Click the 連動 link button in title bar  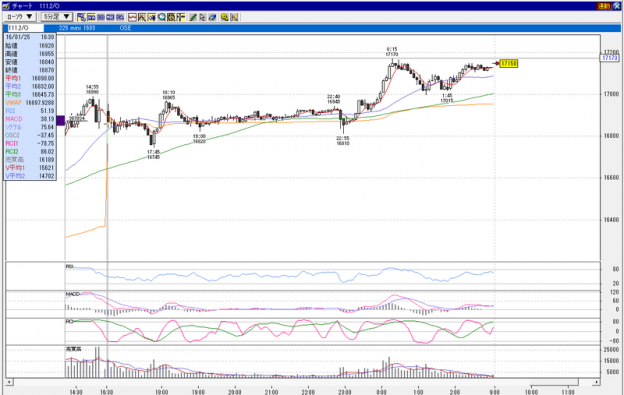pos(604,6)
